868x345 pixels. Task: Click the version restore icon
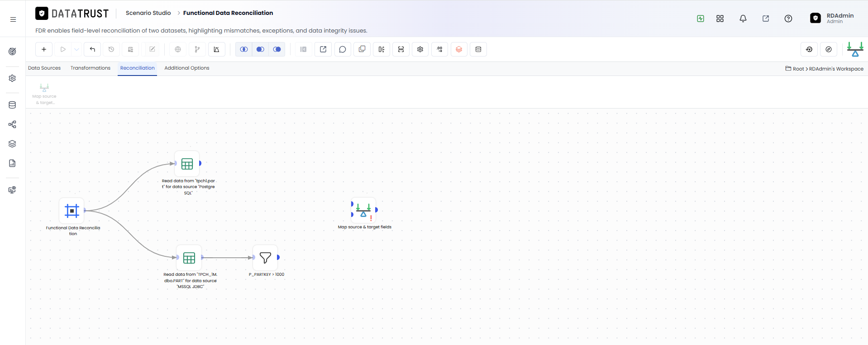809,49
